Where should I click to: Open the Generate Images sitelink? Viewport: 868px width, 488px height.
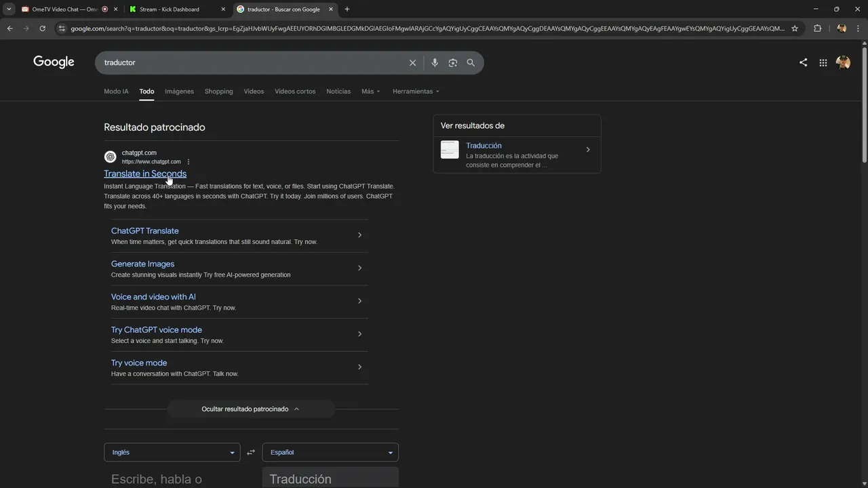point(142,264)
